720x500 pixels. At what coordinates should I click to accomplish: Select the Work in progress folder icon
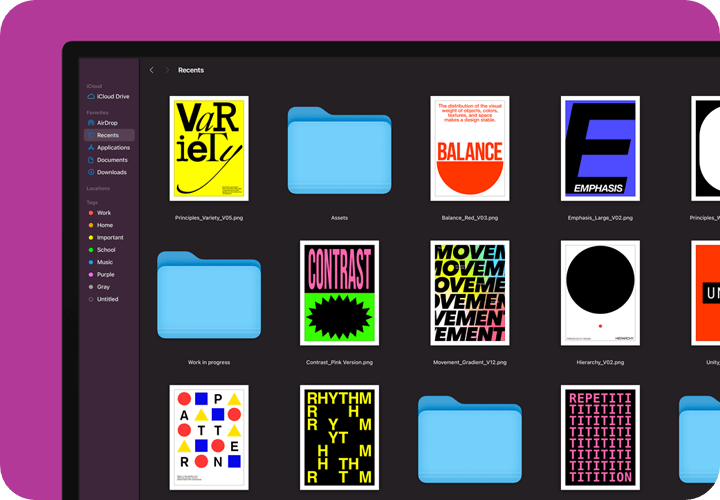(209, 295)
